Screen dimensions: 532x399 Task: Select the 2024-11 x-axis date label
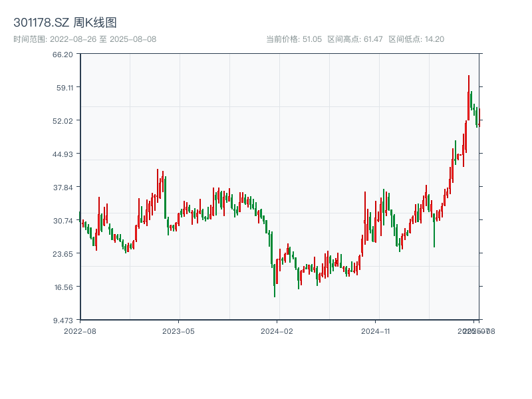click(x=376, y=331)
